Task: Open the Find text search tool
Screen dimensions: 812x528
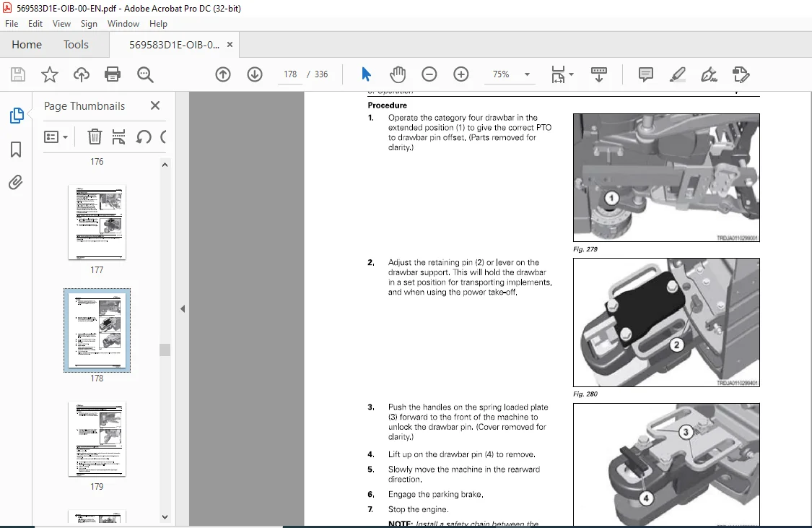Action: coord(145,74)
